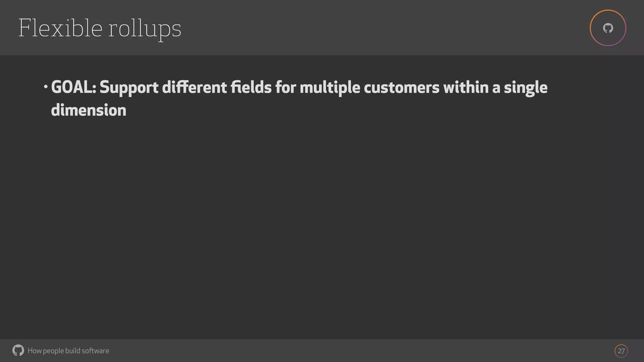Click the GitHub Octocat icon in the footer

tap(18, 350)
